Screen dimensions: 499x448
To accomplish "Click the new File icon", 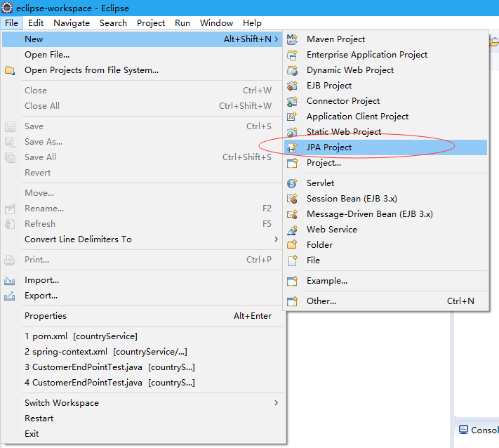I will click(292, 261).
